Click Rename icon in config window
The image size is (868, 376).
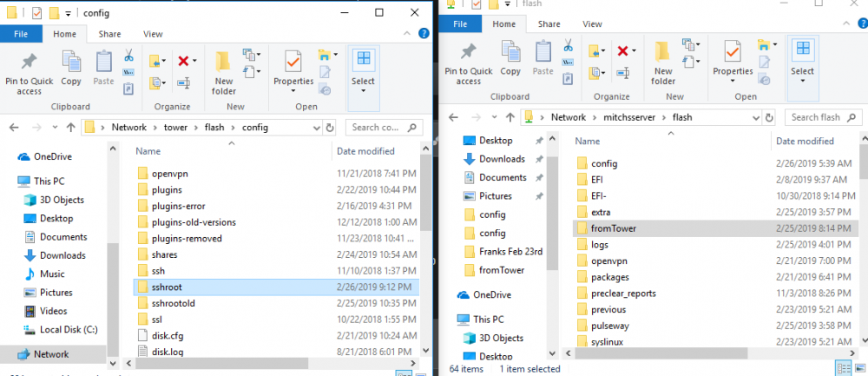tap(183, 83)
